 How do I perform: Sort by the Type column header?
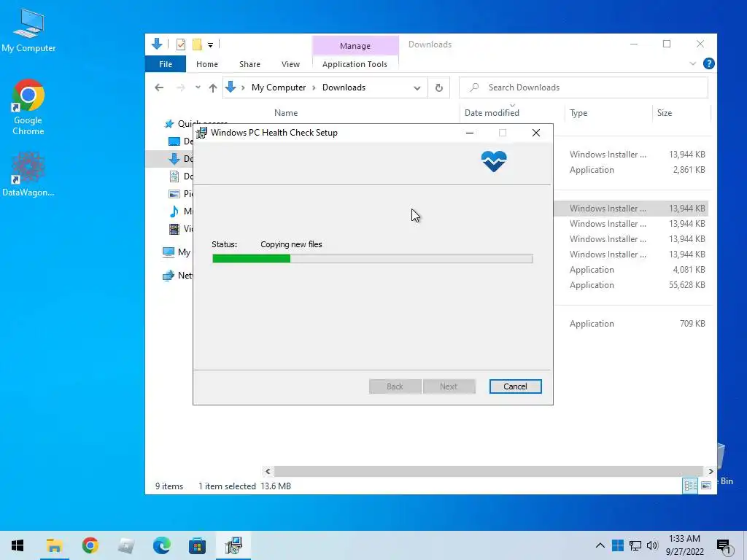[578, 113]
